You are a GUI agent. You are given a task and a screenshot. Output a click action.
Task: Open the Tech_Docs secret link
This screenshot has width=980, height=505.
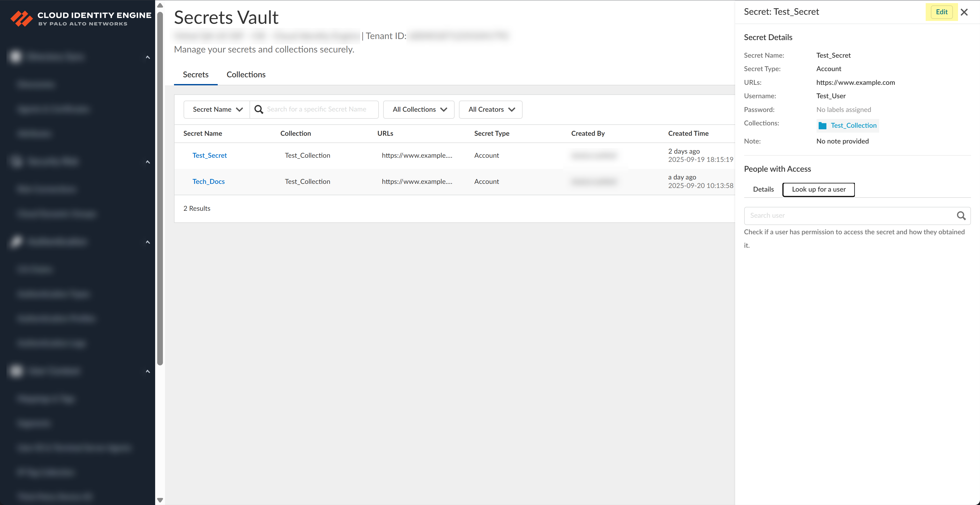208,182
